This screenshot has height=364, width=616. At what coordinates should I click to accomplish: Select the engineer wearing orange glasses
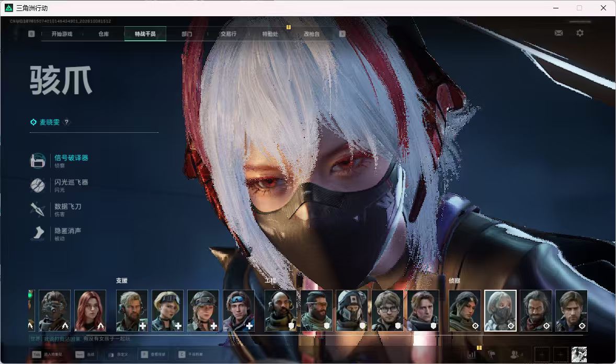316,311
